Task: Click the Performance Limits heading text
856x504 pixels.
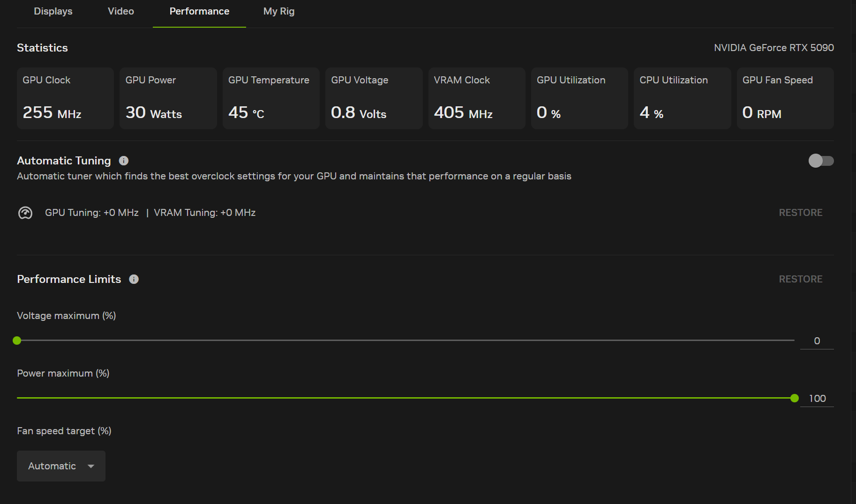Action: [69, 279]
